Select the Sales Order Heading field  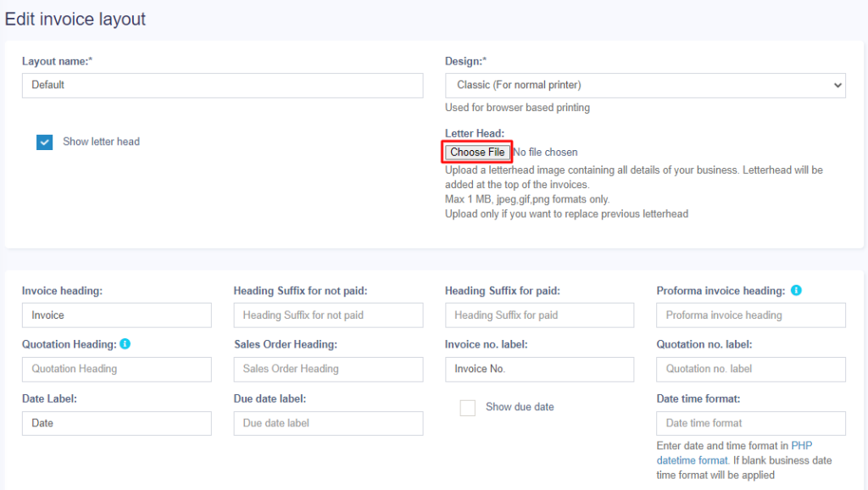(328, 370)
